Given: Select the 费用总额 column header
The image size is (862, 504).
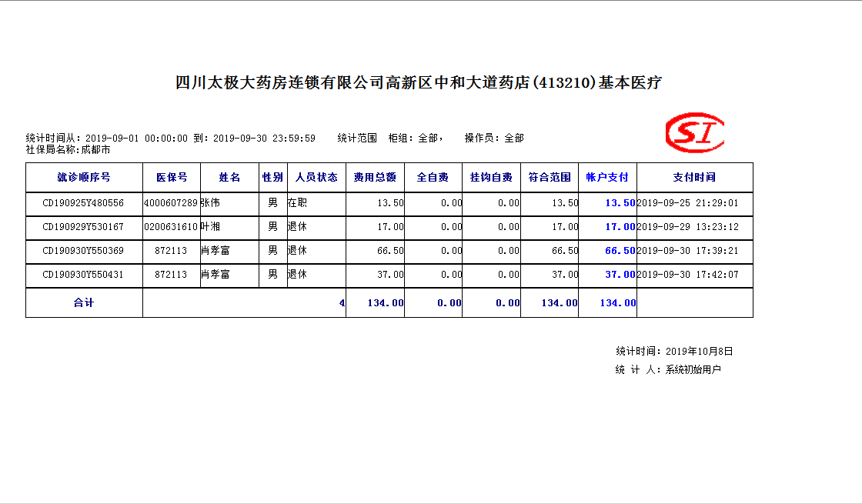Looking at the screenshot, I should coord(375,178).
